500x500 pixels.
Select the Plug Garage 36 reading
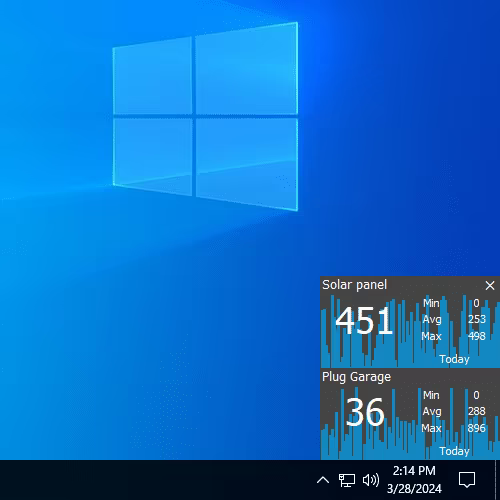click(x=365, y=412)
